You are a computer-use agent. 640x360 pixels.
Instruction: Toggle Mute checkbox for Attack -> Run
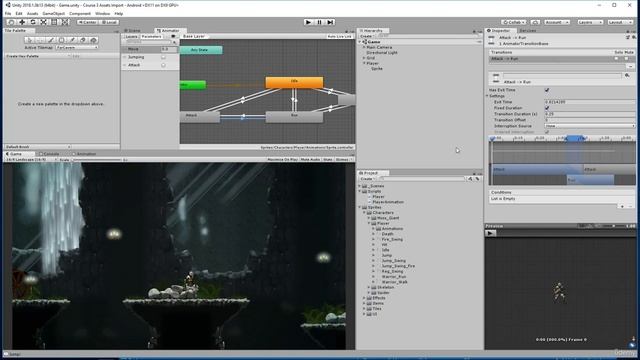click(627, 59)
